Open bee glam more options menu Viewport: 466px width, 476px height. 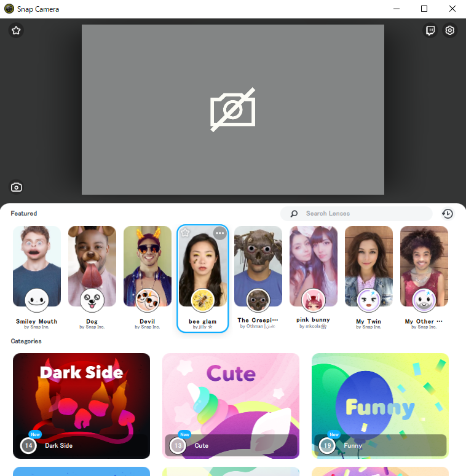[x=220, y=233]
